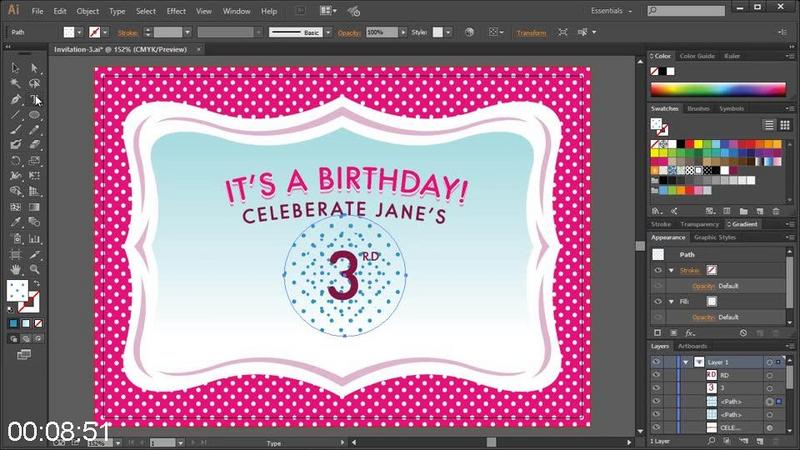The image size is (800, 450).
Task: Click Recolor Artwork wheel icon
Action: (469, 32)
